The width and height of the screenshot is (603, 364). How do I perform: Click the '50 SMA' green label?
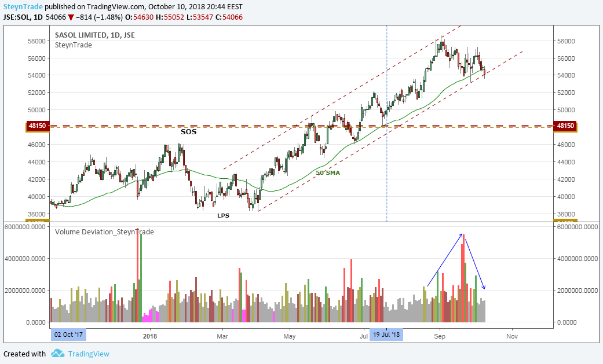pos(328,173)
